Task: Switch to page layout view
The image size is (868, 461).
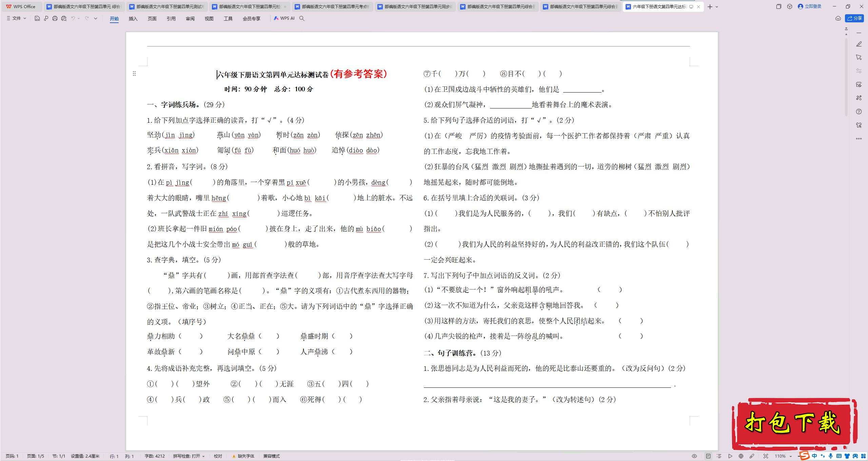Action: coord(708,456)
